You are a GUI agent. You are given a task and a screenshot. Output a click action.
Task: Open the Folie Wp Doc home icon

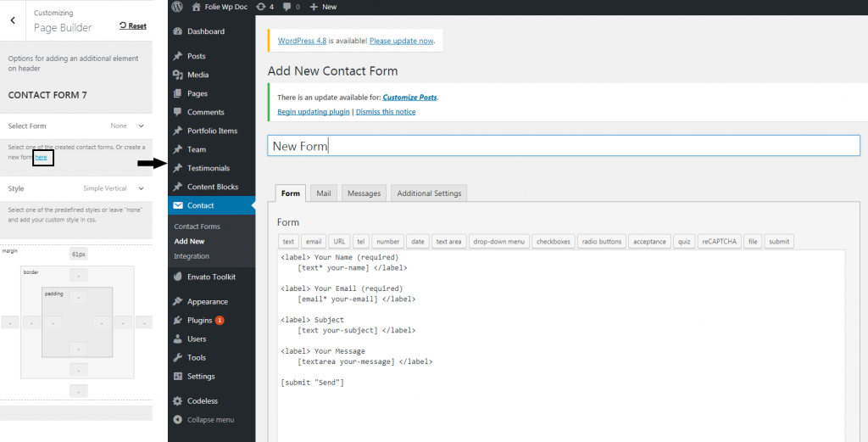196,7
